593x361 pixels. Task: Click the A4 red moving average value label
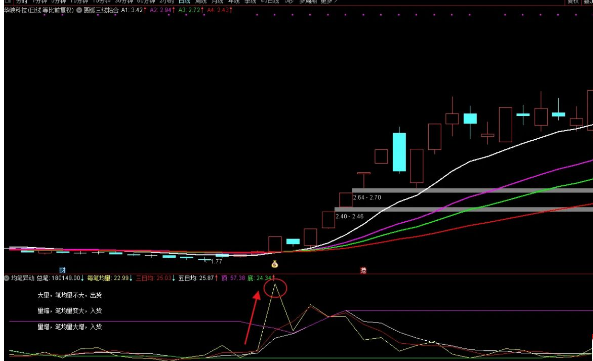point(219,10)
